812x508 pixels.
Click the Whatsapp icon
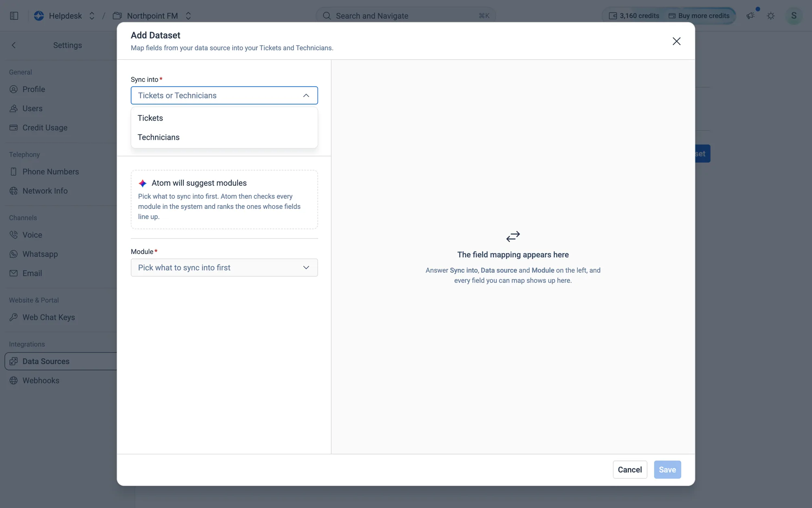click(x=14, y=254)
